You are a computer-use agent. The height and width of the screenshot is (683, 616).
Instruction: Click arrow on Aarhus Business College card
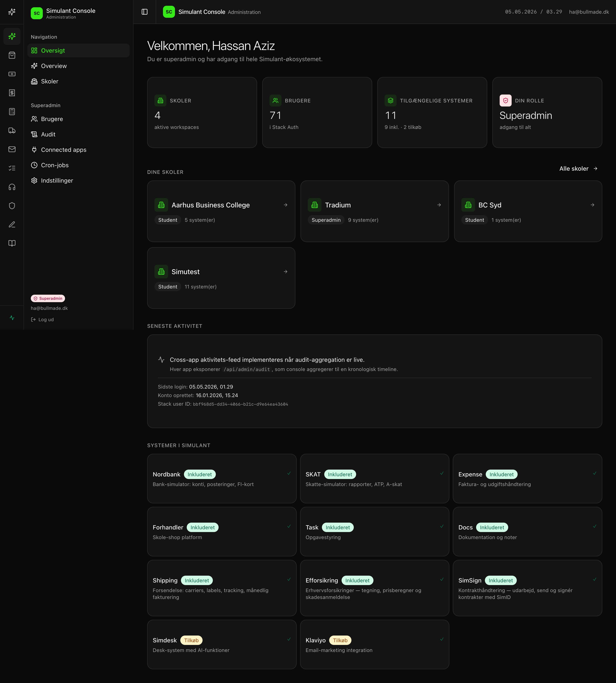[x=286, y=205]
